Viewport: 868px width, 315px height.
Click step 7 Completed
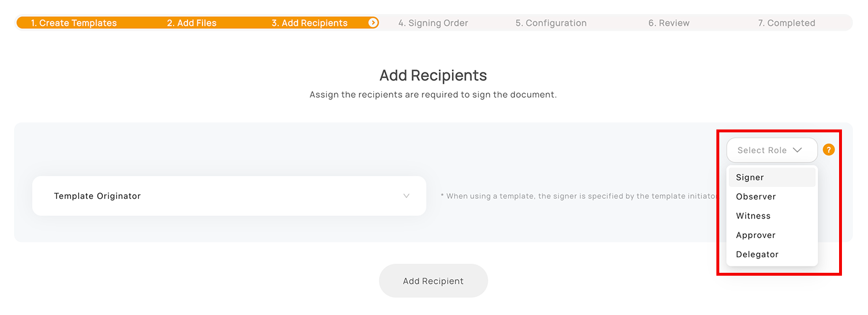786,23
